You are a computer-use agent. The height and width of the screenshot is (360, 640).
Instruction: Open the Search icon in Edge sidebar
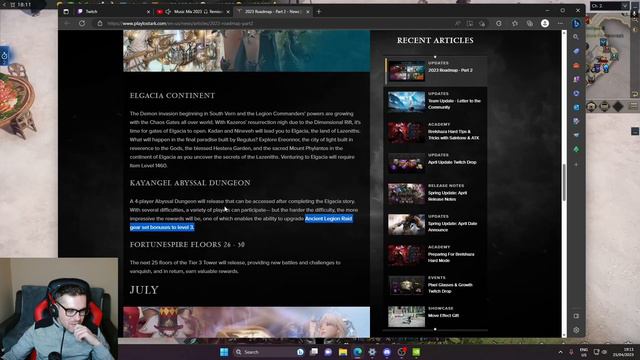coord(576,37)
